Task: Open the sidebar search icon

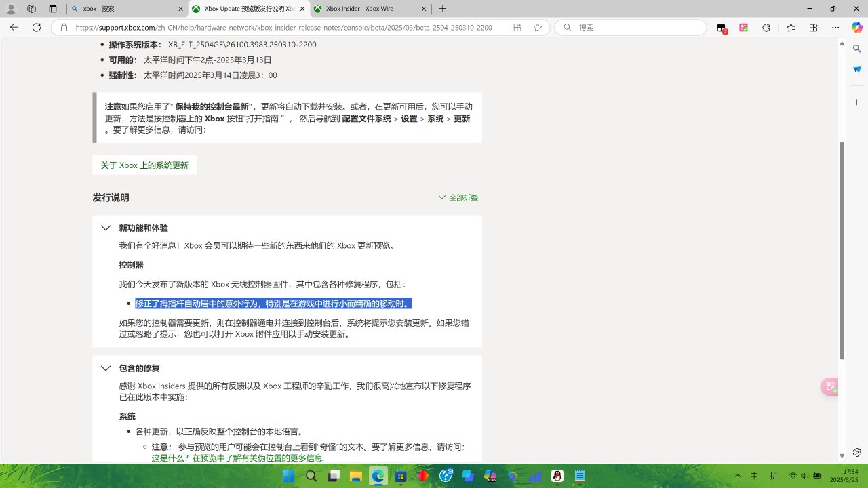Action: [857, 49]
